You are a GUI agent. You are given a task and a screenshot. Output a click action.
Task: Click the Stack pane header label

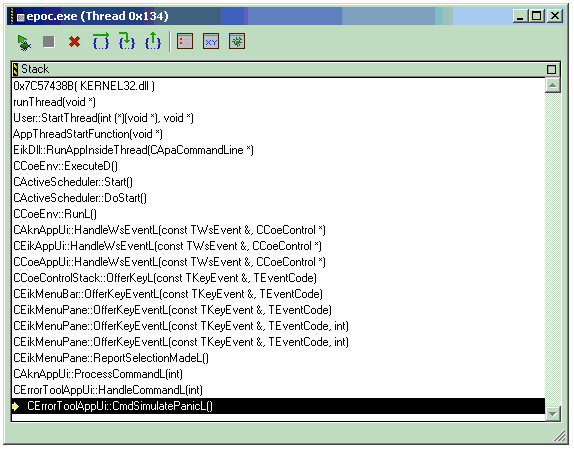pos(35,69)
